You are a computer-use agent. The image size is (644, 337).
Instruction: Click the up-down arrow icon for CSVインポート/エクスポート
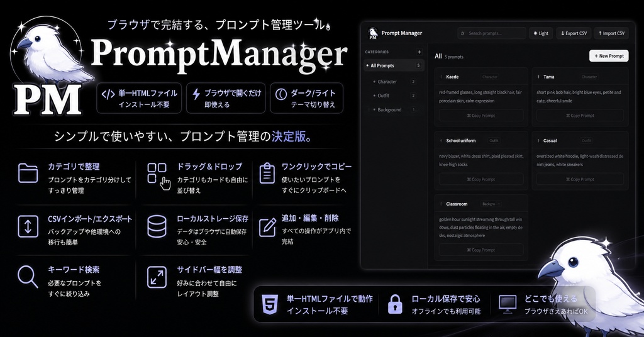[28, 226]
